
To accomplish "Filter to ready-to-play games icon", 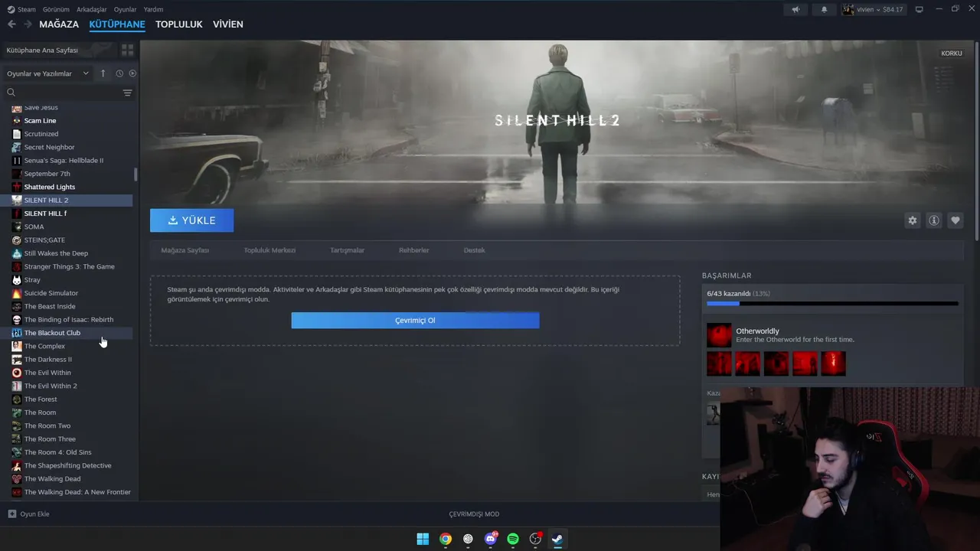I will point(132,73).
